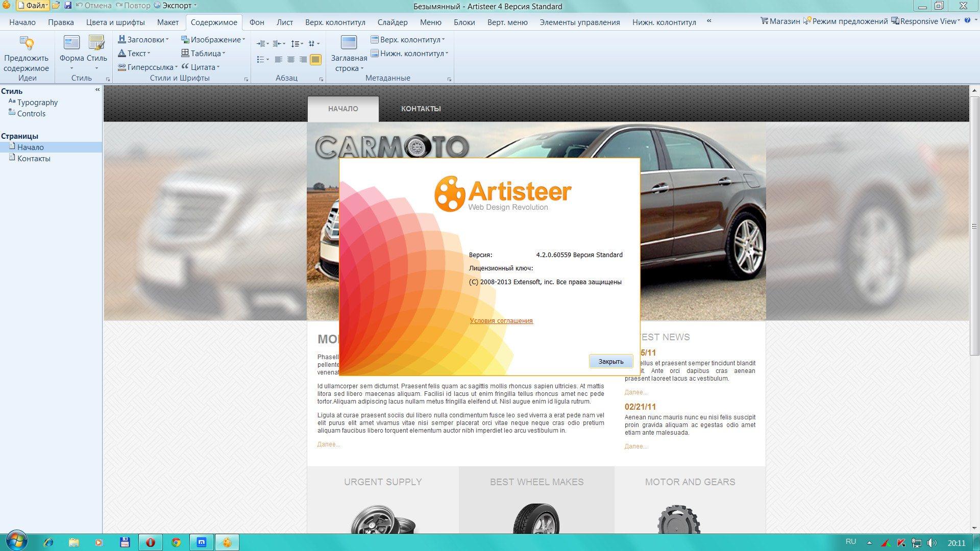Open the Заголовки (Headings) dropdown
980x551 pixels.
143,39
